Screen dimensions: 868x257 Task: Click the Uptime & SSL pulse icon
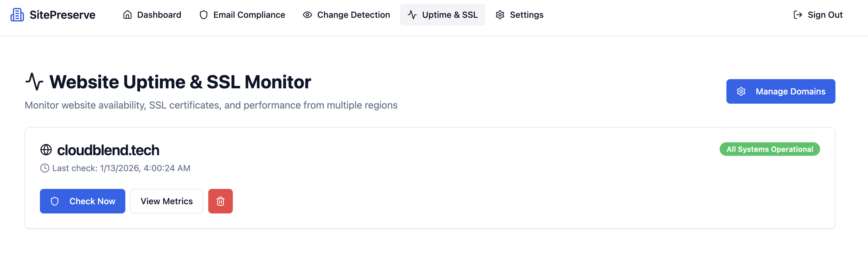412,15
